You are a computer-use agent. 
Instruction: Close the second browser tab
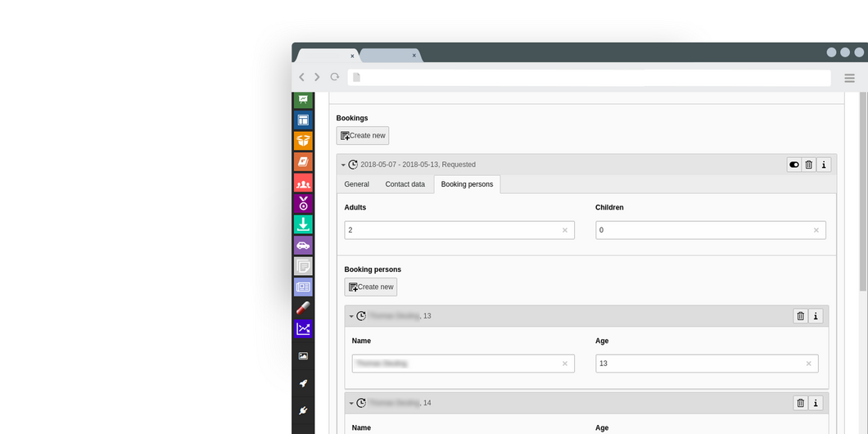[414, 56]
